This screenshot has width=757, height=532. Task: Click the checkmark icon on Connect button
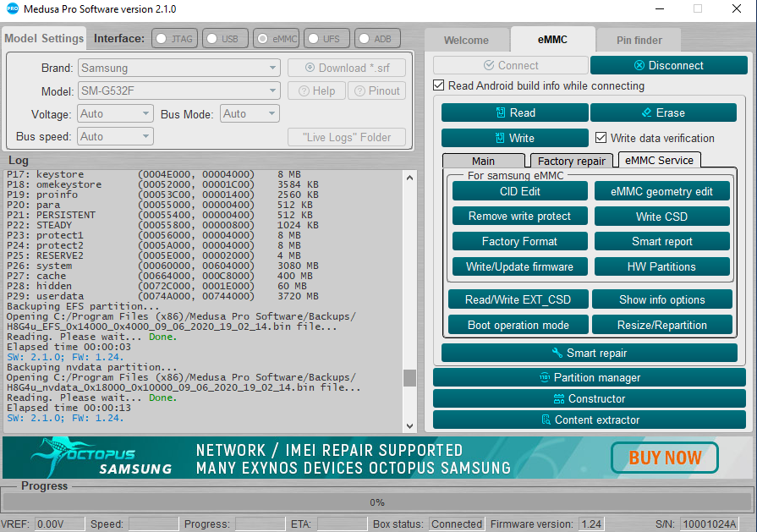[x=489, y=65]
